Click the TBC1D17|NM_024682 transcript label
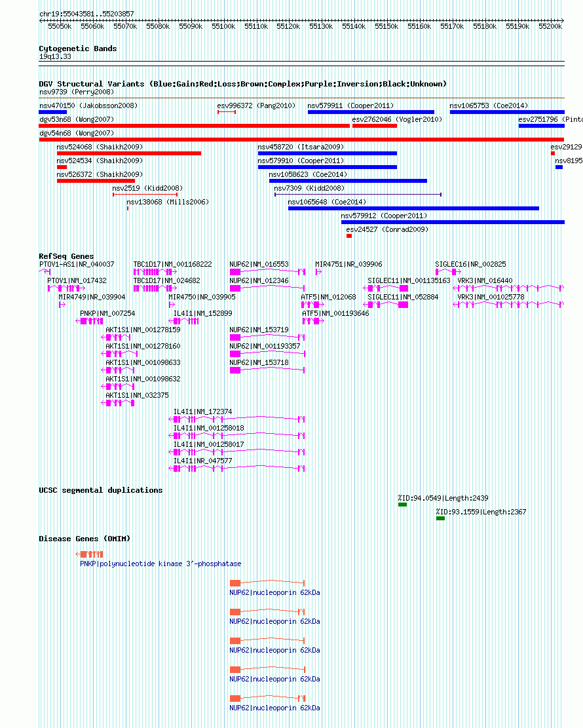Image resolution: width=583 pixels, height=728 pixels. pos(166,281)
